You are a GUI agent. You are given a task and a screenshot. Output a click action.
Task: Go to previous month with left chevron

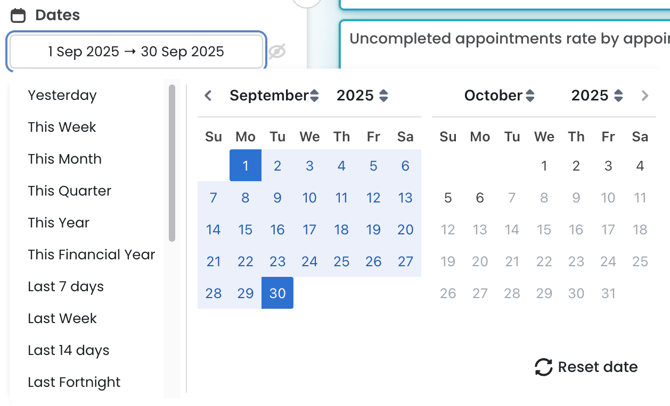[x=208, y=96]
